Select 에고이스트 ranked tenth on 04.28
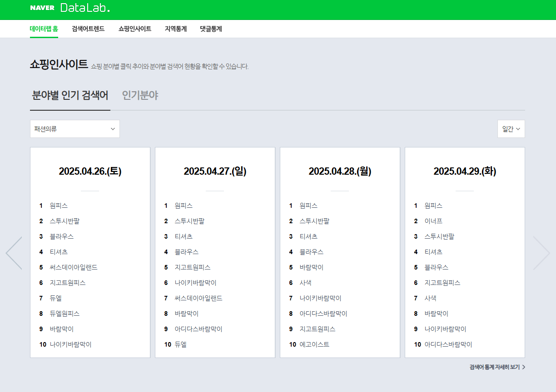 click(x=314, y=344)
